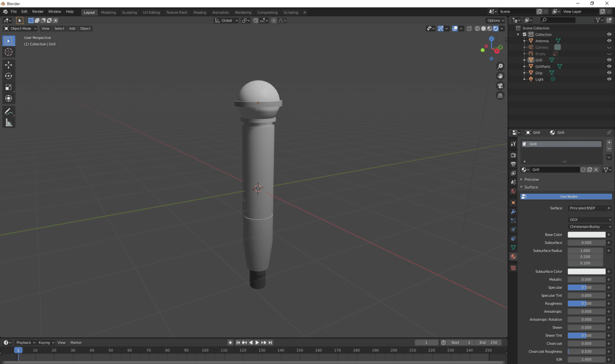This screenshot has width=615, height=364.
Task: Open the Scene properties tab
Action: [513, 182]
